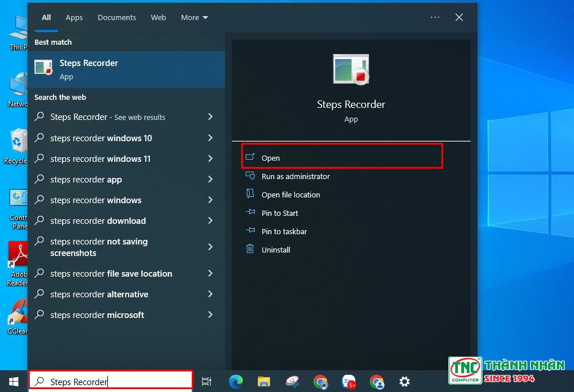Image resolution: width=574 pixels, height=392 pixels.
Task: Expand 'steps recorder microsoft' arrow
Action: pos(211,315)
